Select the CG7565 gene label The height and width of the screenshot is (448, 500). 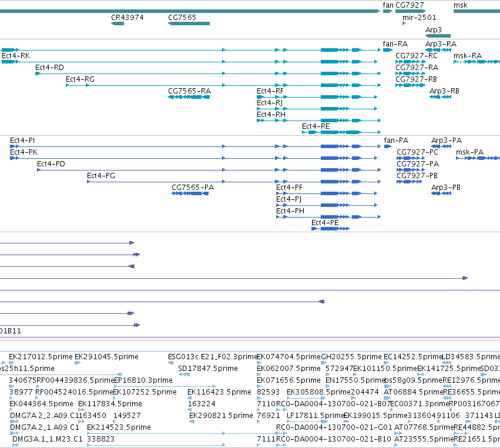(182, 18)
